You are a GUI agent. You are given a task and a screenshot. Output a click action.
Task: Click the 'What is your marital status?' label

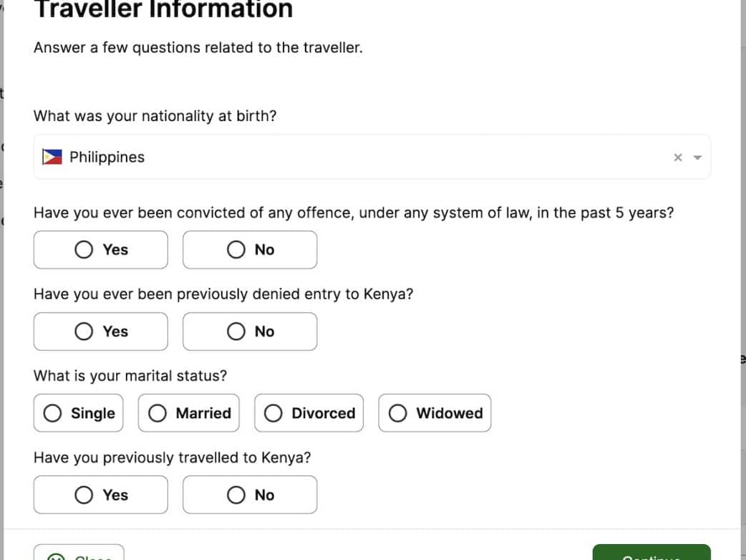tap(130, 376)
